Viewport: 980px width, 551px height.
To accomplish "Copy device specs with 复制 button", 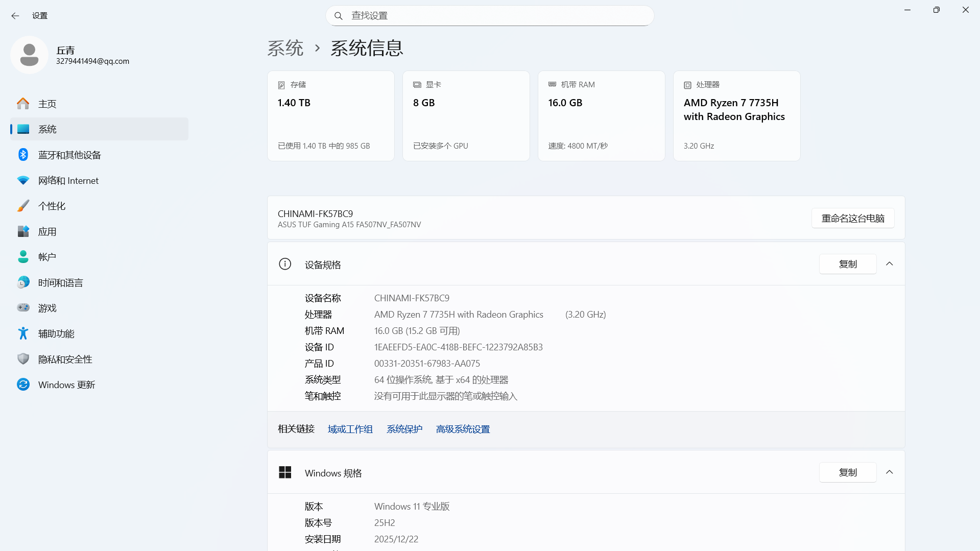I will tap(847, 264).
